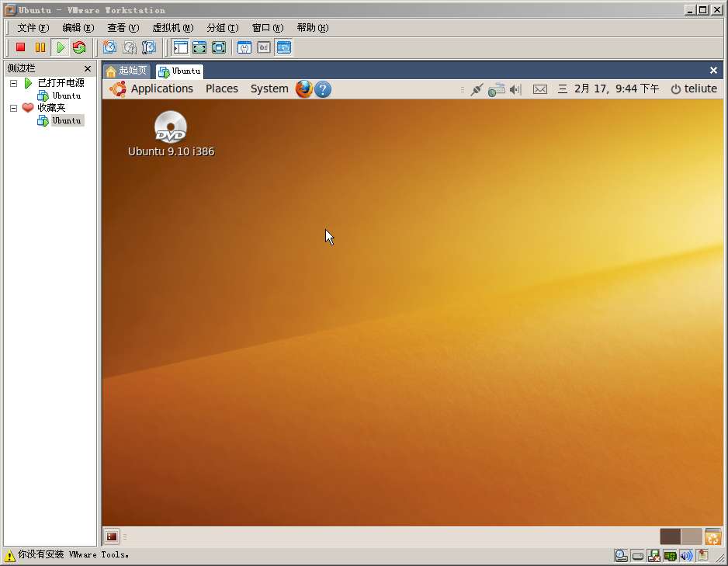Close the current tab with the white X
This screenshot has width=728, height=566.
point(713,70)
